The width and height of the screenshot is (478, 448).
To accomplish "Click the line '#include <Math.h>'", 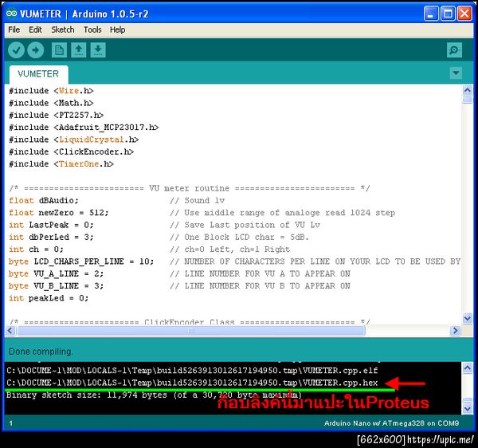I will click(51, 103).
